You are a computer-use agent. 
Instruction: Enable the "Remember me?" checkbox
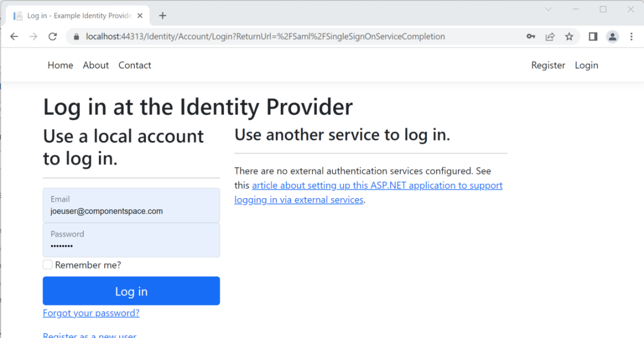(x=47, y=264)
